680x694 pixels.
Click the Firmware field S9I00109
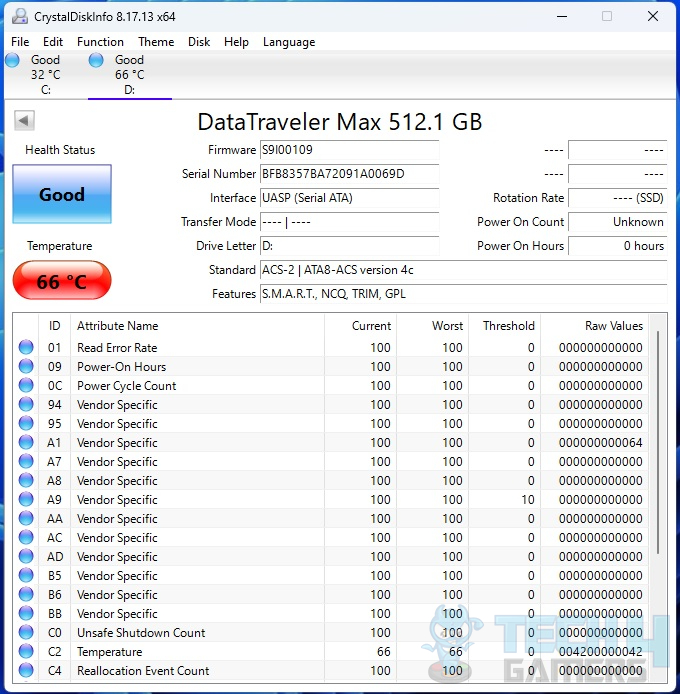349,150
